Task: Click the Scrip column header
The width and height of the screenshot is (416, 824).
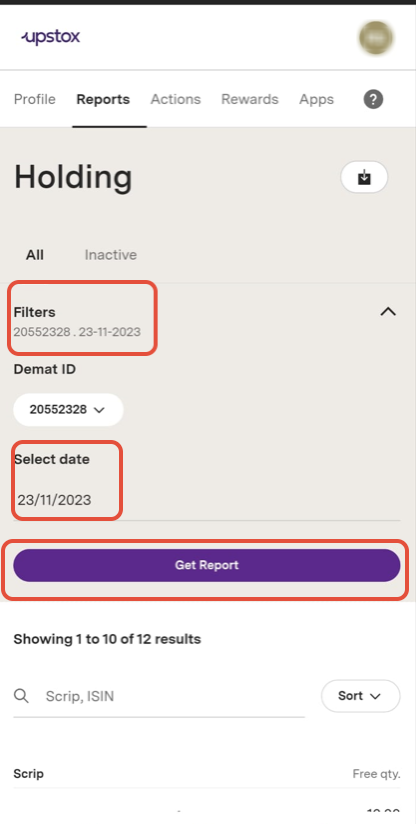Action: click(x=28, y=774)
